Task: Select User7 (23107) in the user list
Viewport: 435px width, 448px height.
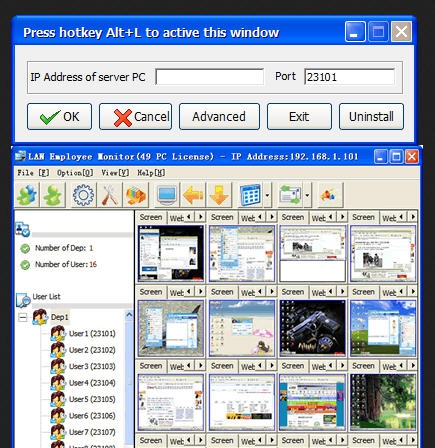Action: pyautogui.click(x=92, y=432)
